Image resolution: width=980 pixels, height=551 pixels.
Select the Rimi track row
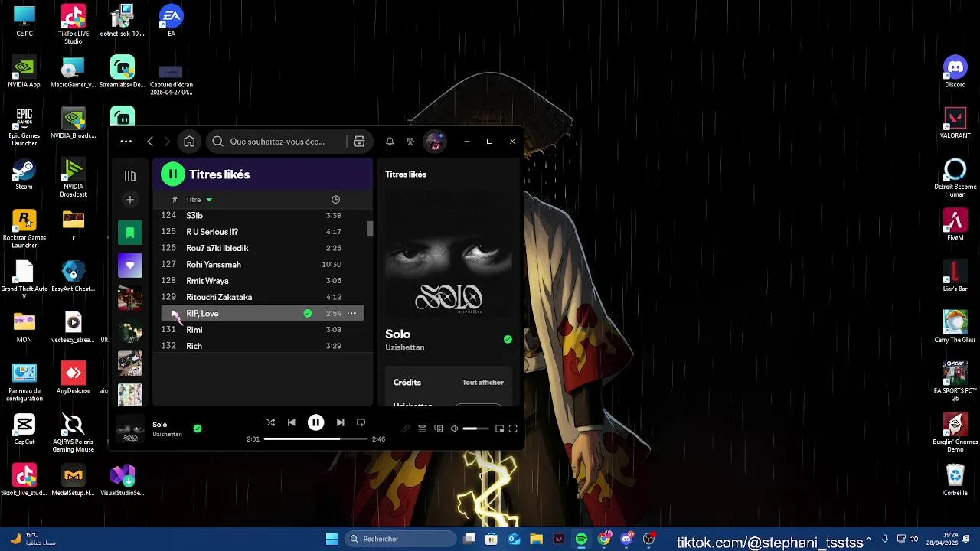coord(263,330)
